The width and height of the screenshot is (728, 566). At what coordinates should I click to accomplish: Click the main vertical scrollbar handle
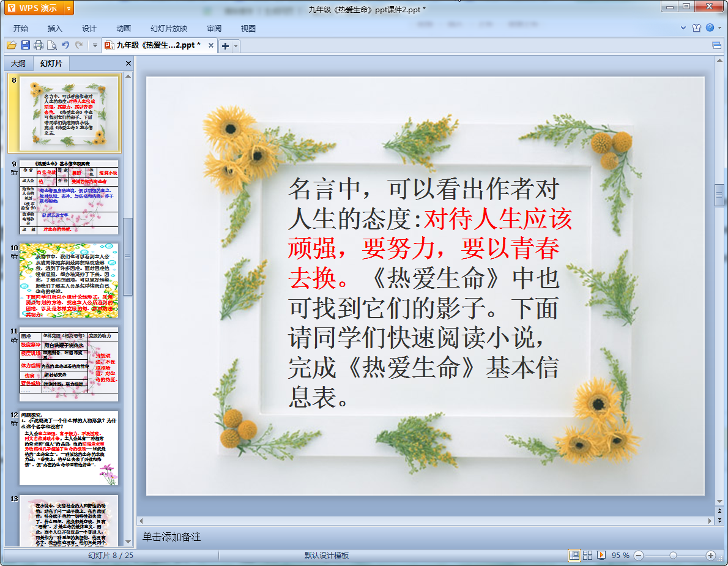[719, 195]
